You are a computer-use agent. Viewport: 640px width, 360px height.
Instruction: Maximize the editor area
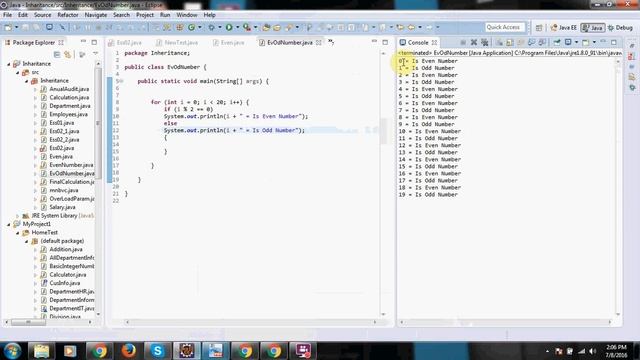coord(385,42)
